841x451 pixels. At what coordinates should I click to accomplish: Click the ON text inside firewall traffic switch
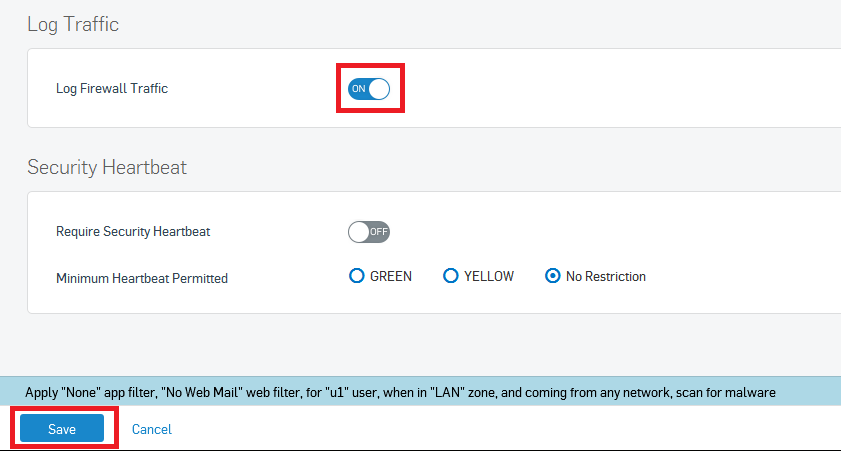pos(359,88)
